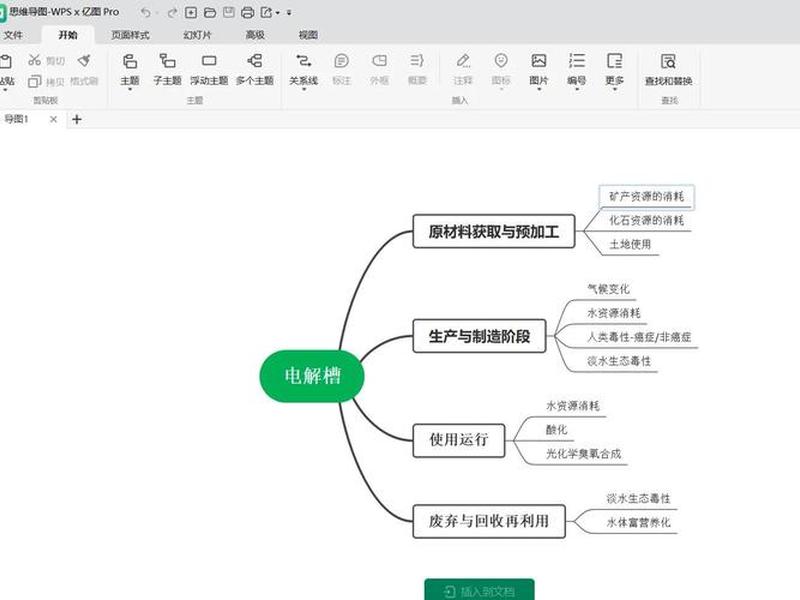
Task: Select the 原材料获取与预加工 topic
Action: click(x=493, y=232)
